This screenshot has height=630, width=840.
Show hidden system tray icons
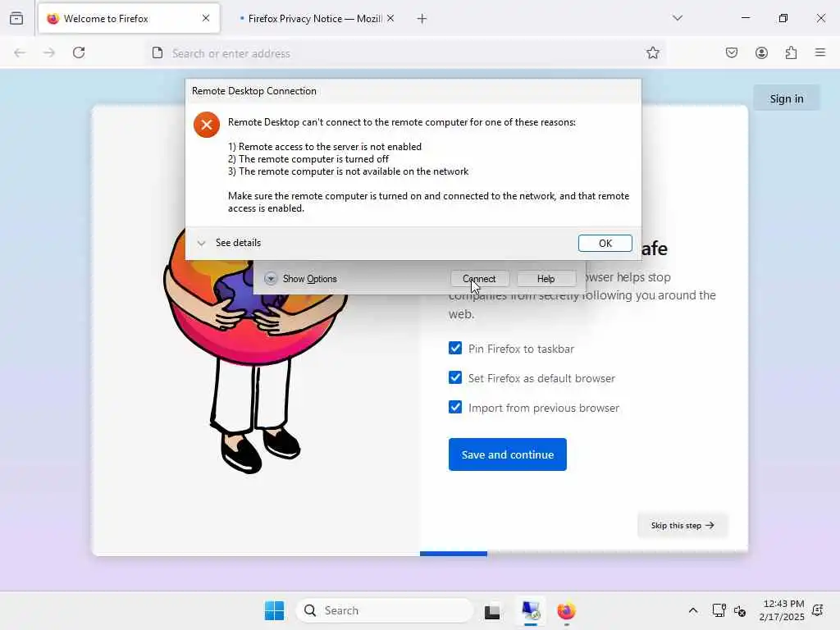coord(692,610)
